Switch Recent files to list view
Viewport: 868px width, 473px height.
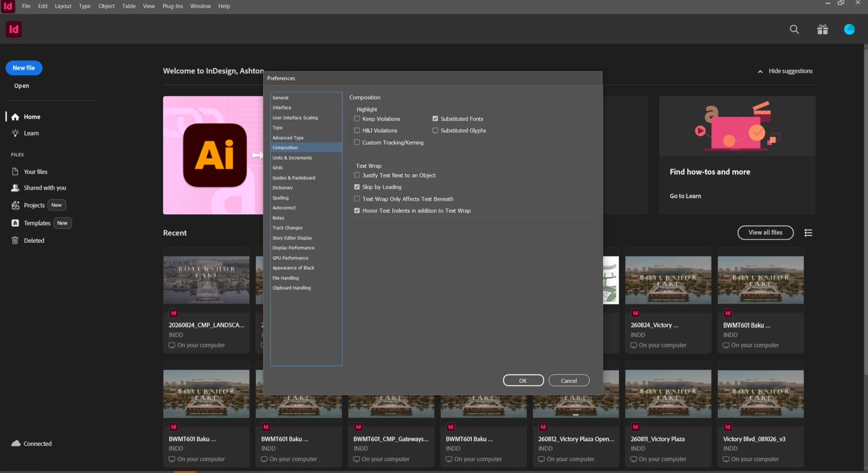point(808,233)
